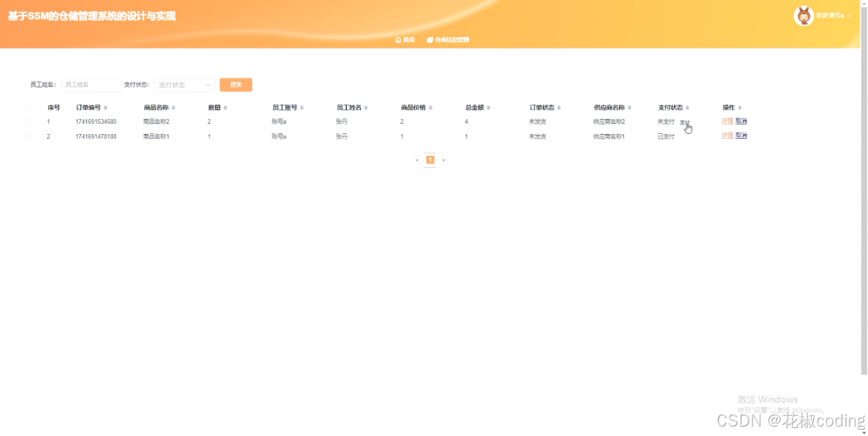The width and height of the screenshot is (868, 436).
Task: Click the cell 商品名称1
Action: (x=156, y=136)
